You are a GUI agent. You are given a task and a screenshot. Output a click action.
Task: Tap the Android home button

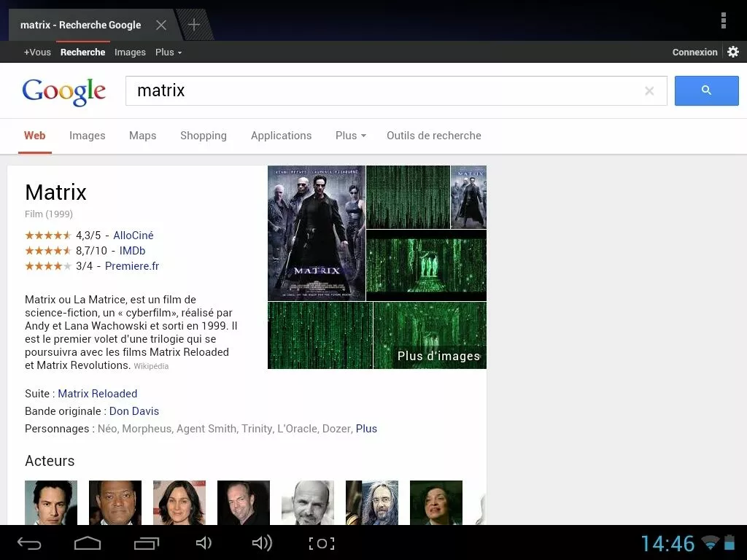point(88,542)
